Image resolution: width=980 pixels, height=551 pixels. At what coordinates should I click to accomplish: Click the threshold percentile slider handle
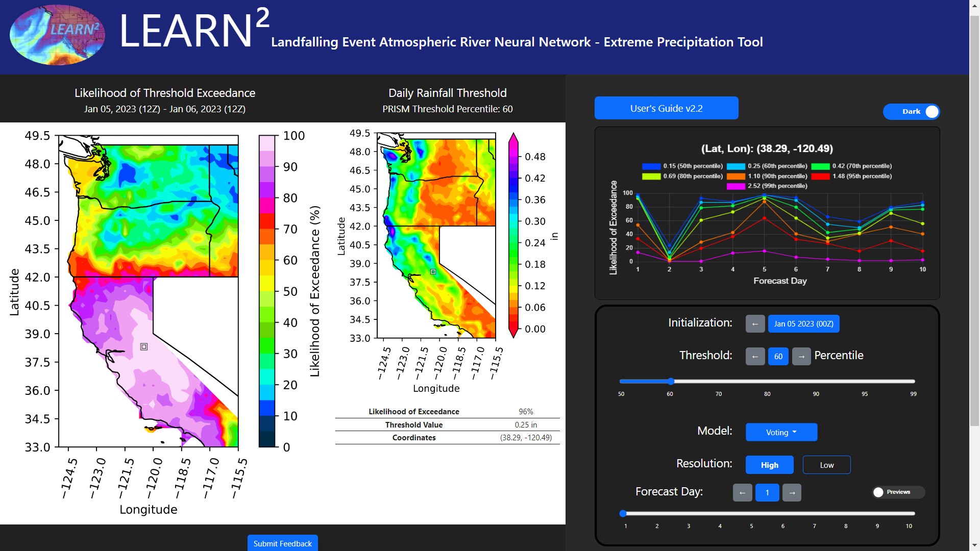pyautogui.click(x=671, y=381)
